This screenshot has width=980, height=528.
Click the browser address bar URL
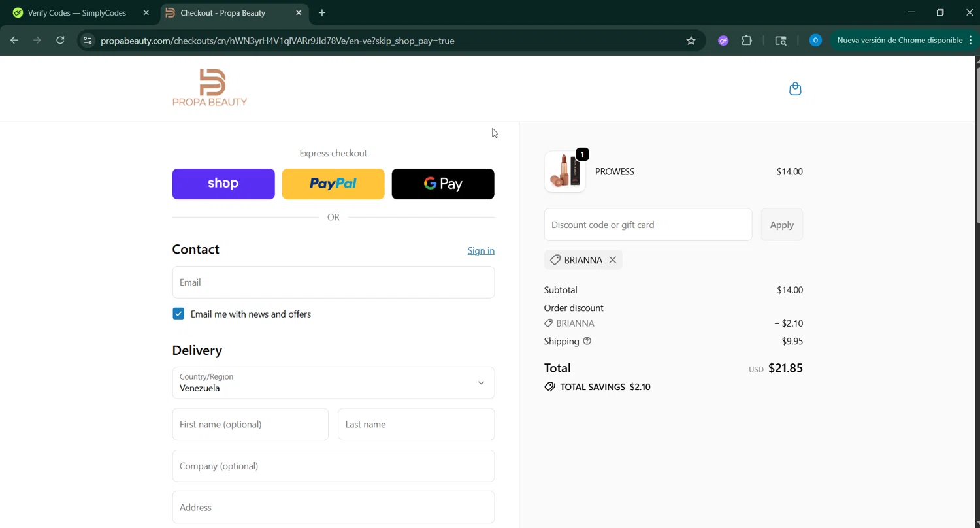[278, 41]
